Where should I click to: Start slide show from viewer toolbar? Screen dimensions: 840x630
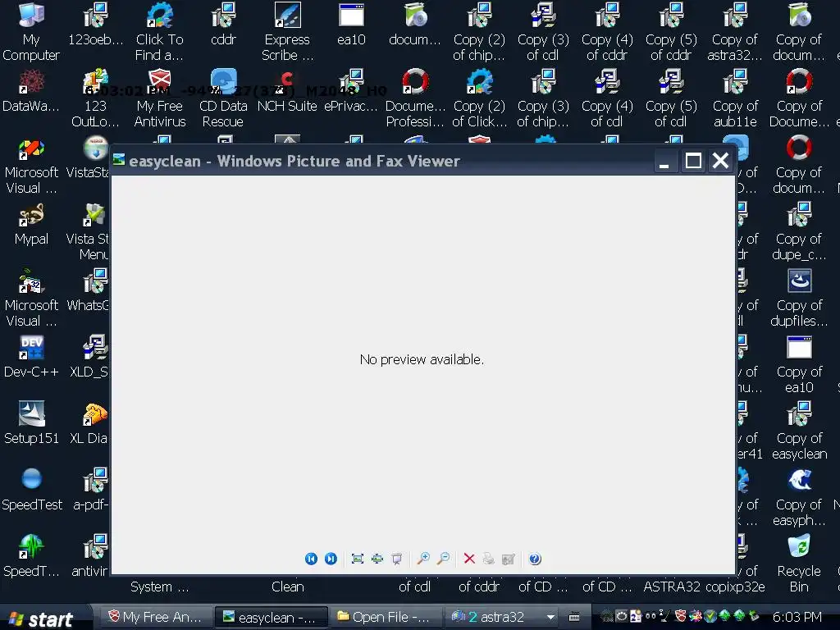pos(397,559)
